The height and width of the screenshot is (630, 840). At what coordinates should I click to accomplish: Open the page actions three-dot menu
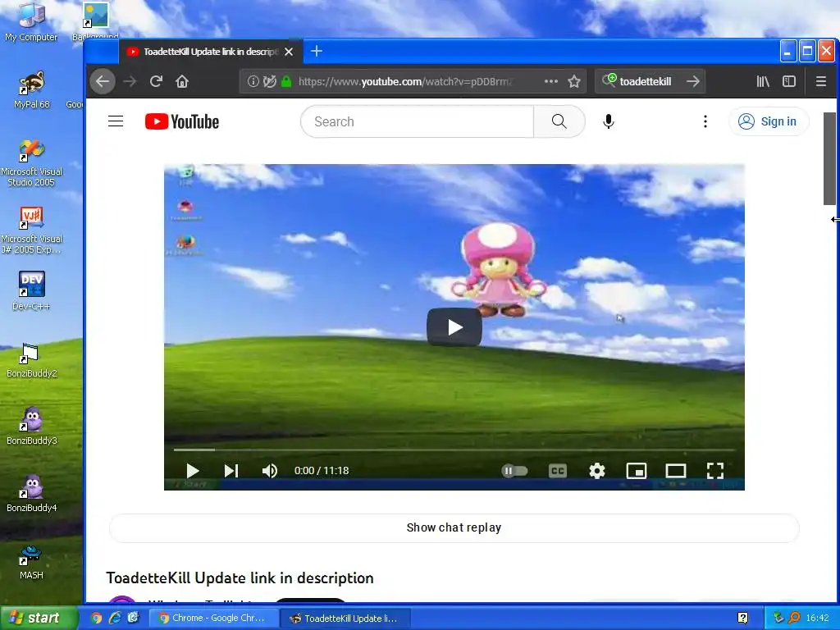point(550,81)
